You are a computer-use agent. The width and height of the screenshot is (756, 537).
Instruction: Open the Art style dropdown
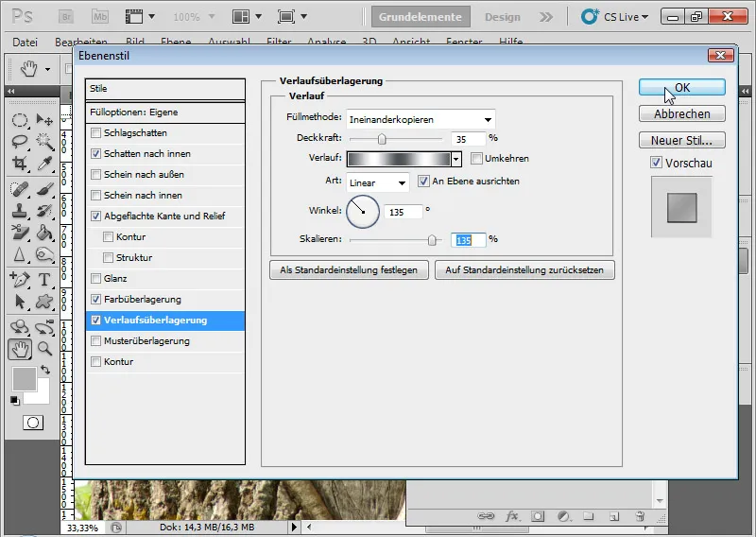point(377,182)
